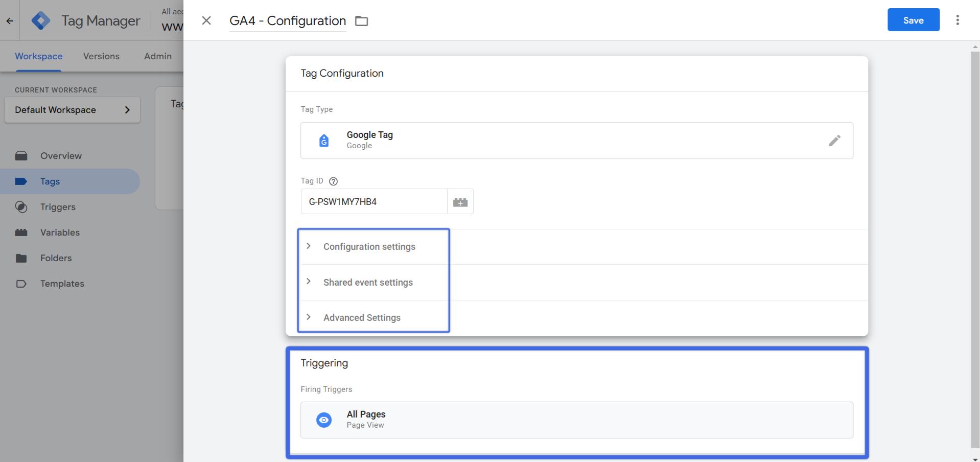This screenshot has width=980, height=462.
Task: Open Tag ID help question mark
Action: tap(334, 181)
